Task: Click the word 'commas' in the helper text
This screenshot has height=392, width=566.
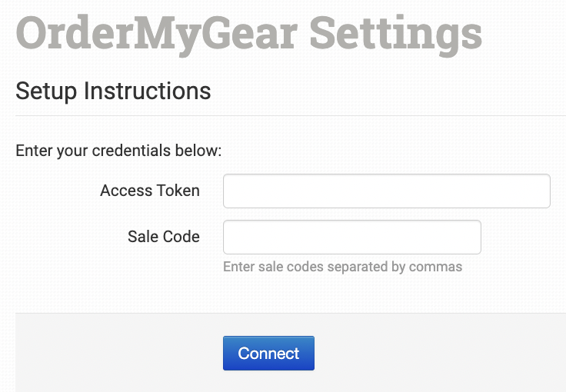Action: click(x=436, y=267)
